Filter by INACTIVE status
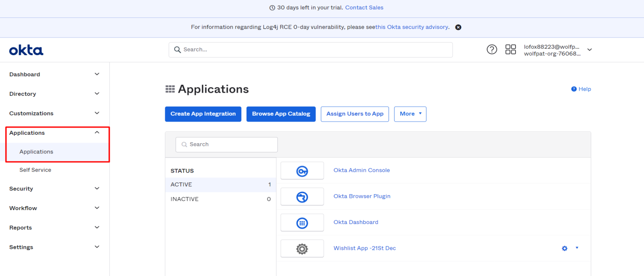This screenshot has width=644, height=276. pyautogui.click(x=220, y=199)
